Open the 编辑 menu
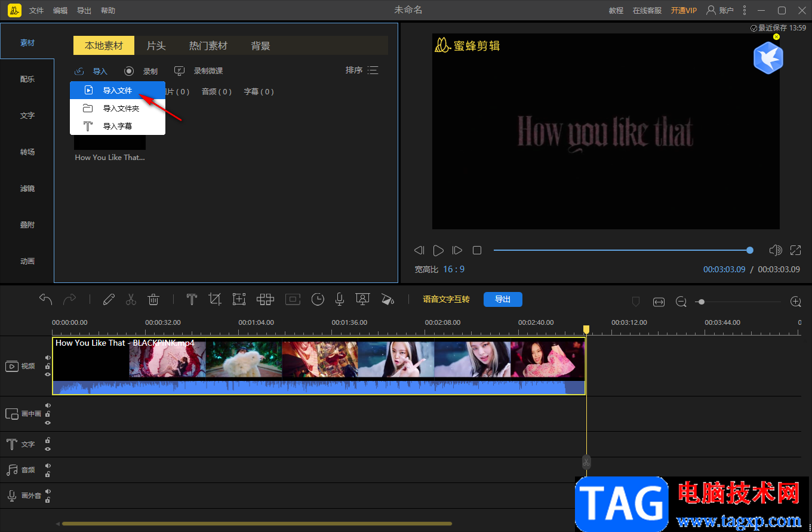 coord(60,11)
